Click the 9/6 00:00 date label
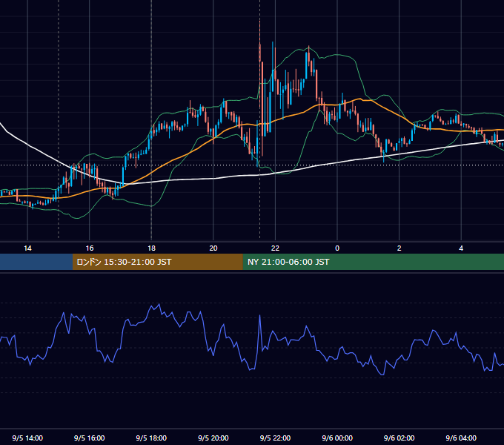 click(337, 438)
